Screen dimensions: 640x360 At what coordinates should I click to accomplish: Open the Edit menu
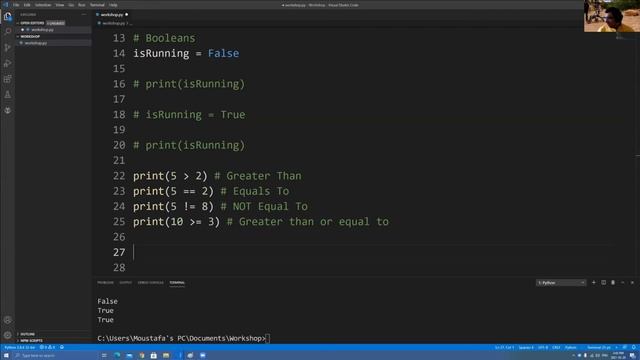(x=27, y=5)
